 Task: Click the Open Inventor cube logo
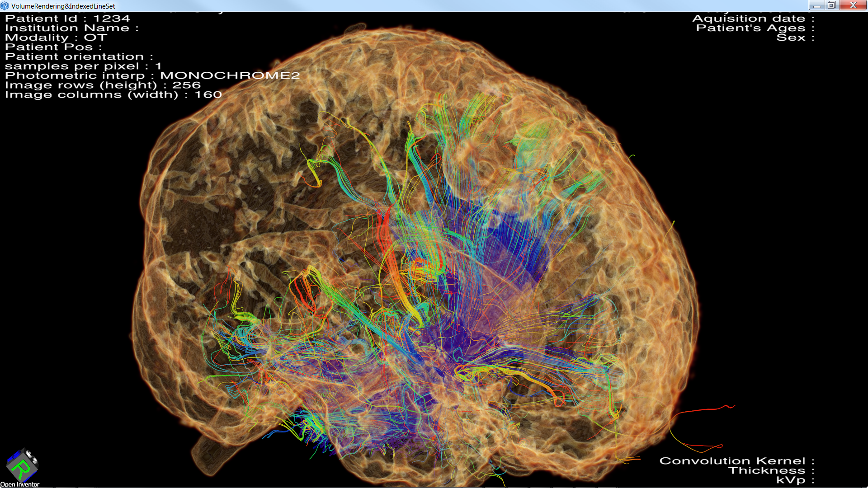22,465
